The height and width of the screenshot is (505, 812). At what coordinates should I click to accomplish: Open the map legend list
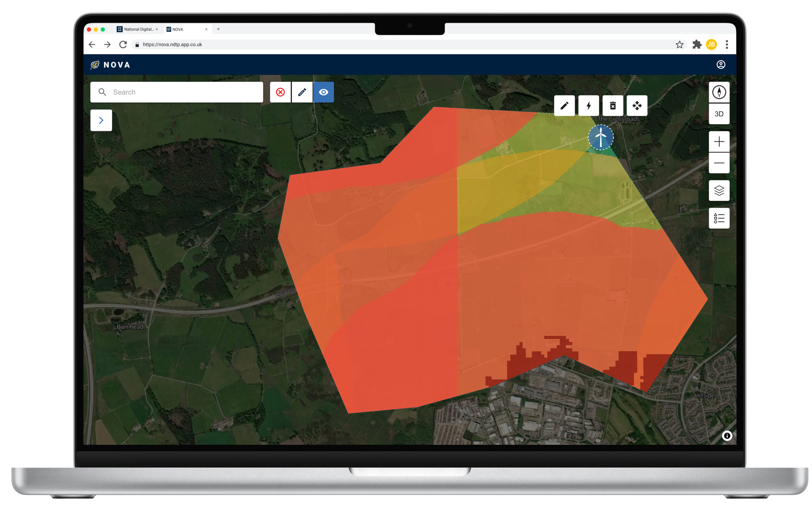pos(719,218)
